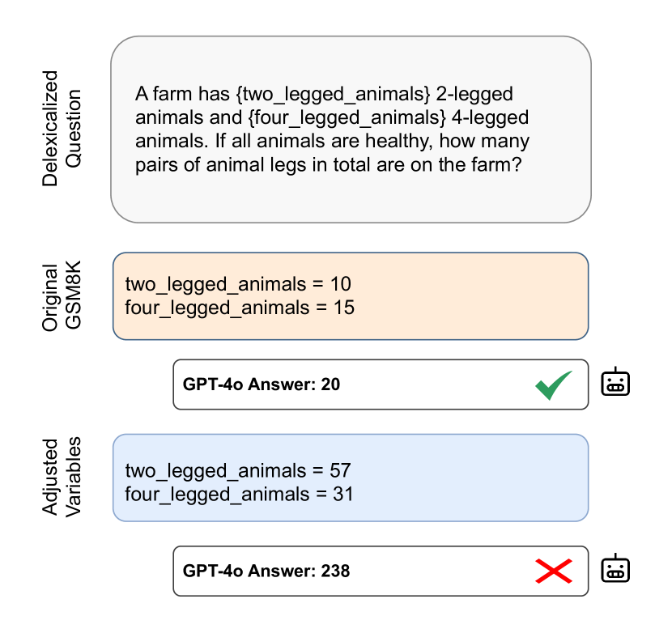Image resolution: width=672 pixels, height=633 pixels.
Task: Click the {four_legged_animals} placeholder in the question
Action: pyautogui.click(x=348, y=118)
